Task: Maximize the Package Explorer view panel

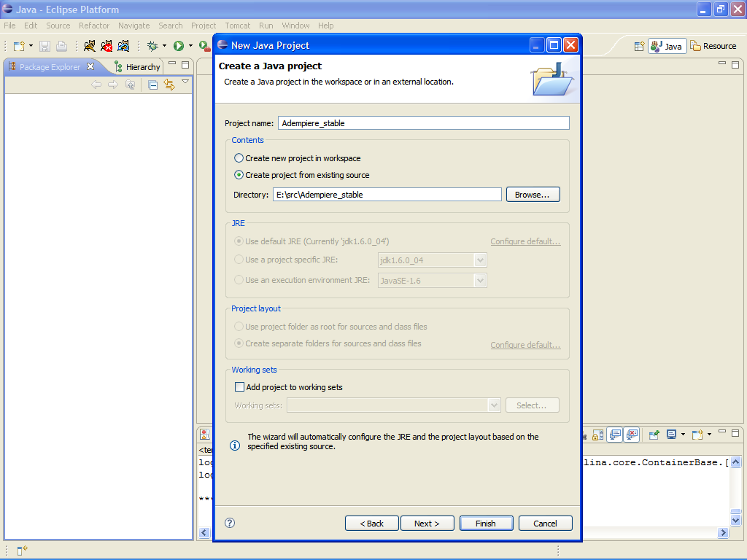Action: click(x=186, y=65)
